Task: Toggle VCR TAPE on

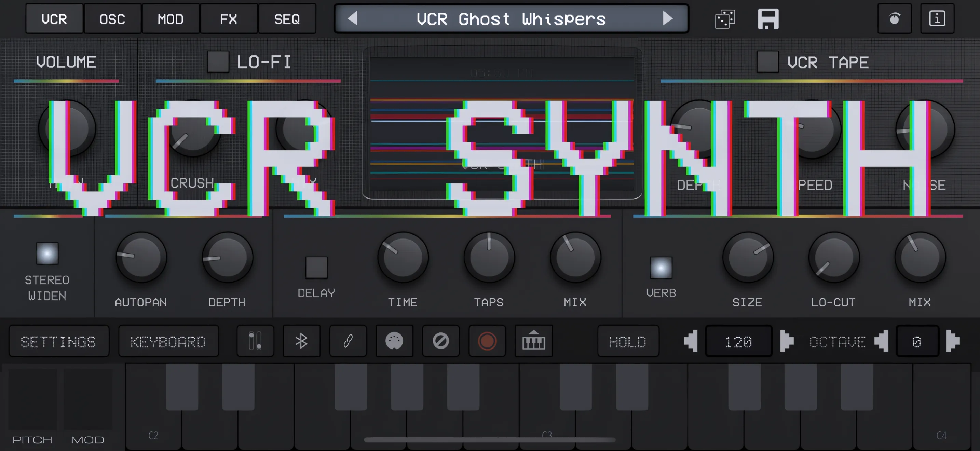Action: click(x=767, y=62)
